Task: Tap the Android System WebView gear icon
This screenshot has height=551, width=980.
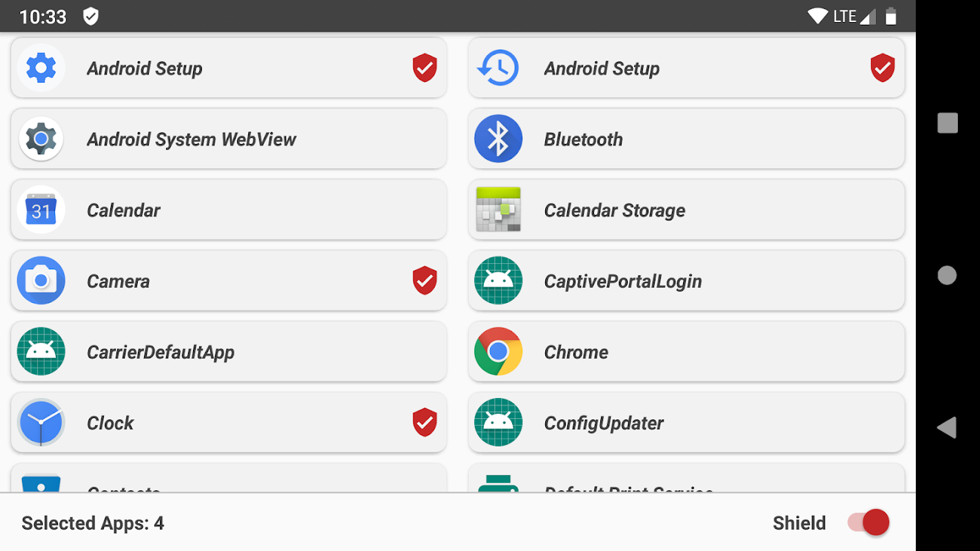Action: pyautogui.click(x=41, y=139)
